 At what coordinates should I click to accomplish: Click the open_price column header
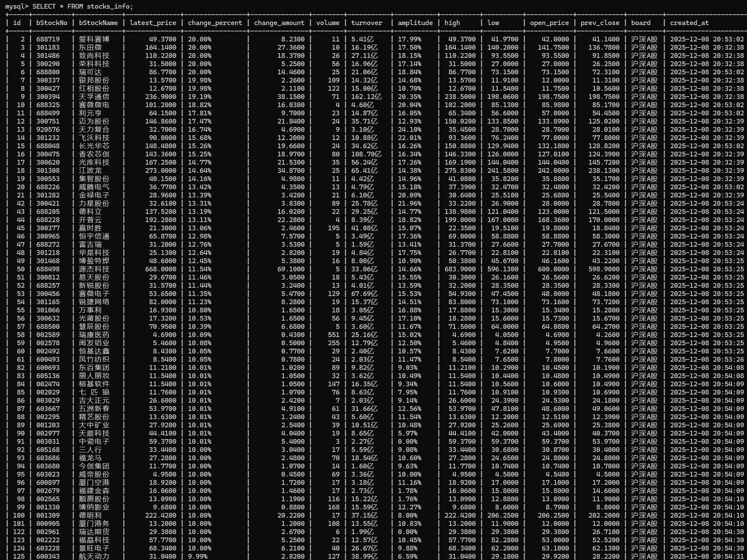click(x=550, y=23)
